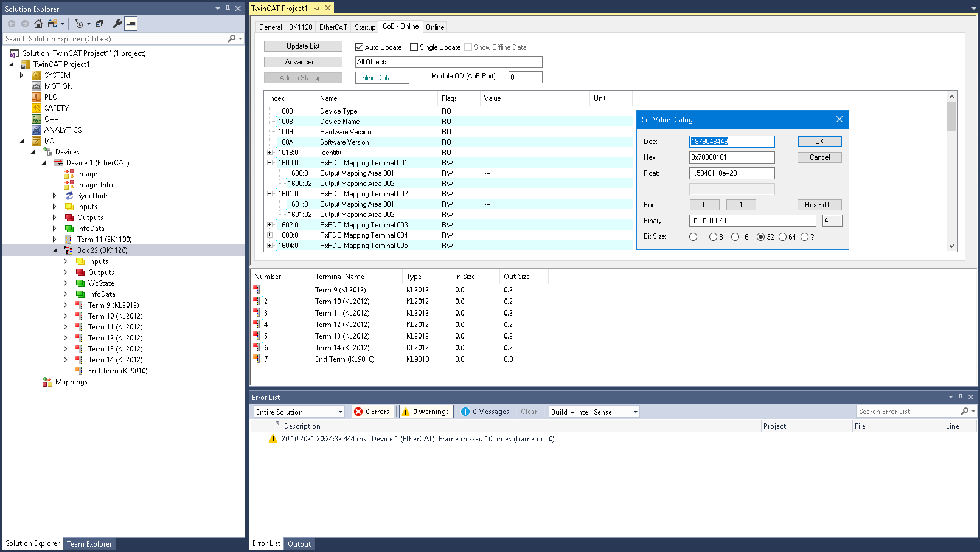The height and width of the screenshot is (552, 980).
Task: Click Cancel in Set Value Dialog
Action: click(819, 157)
